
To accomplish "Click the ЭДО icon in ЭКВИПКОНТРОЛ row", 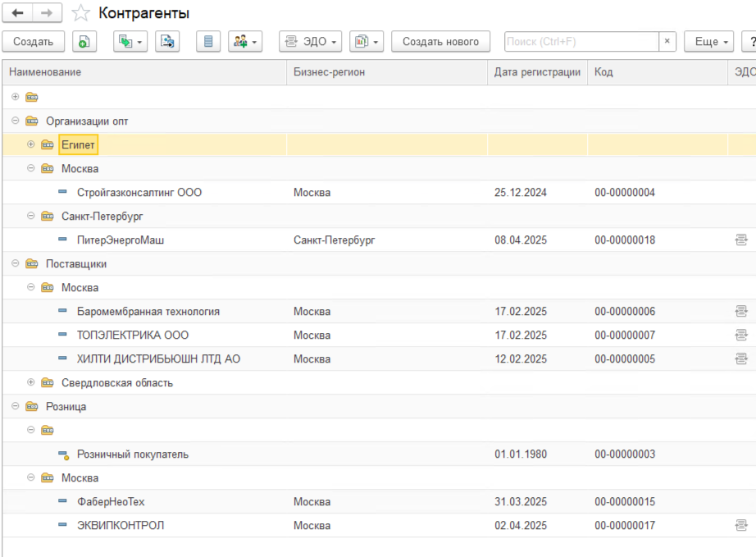I will click(x=741, y=525).
